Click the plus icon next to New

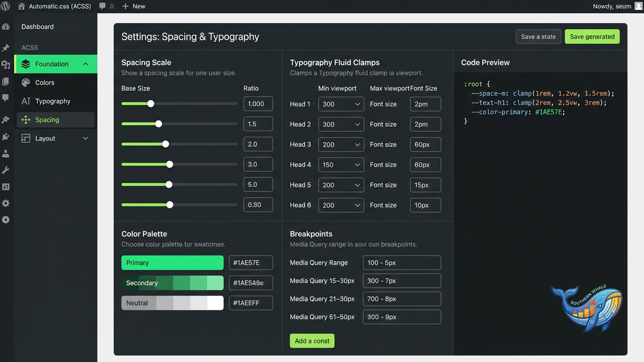point(125,6)
